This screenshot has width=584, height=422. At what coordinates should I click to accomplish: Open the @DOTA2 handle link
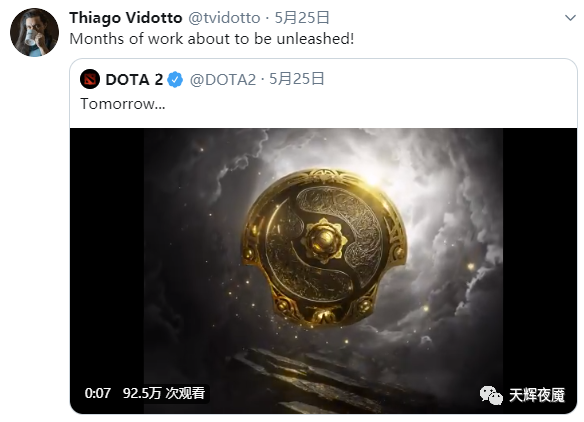click(x=223, y=79)
